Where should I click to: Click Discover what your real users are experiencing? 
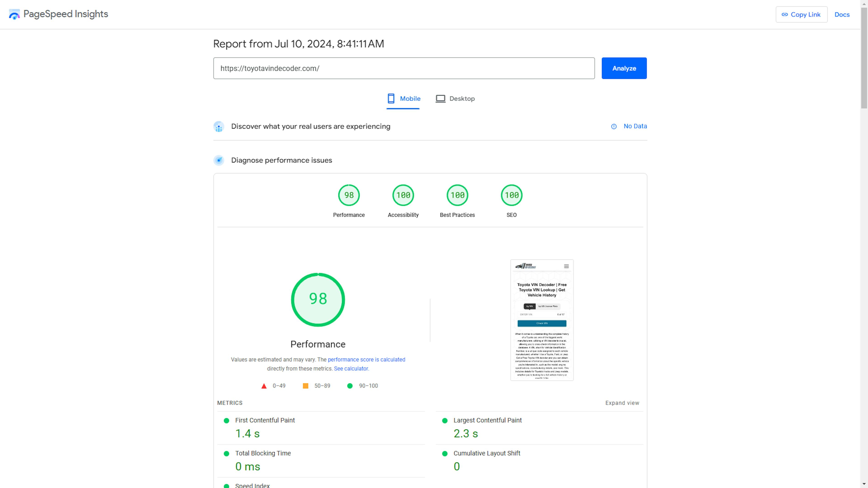point(311,127)
